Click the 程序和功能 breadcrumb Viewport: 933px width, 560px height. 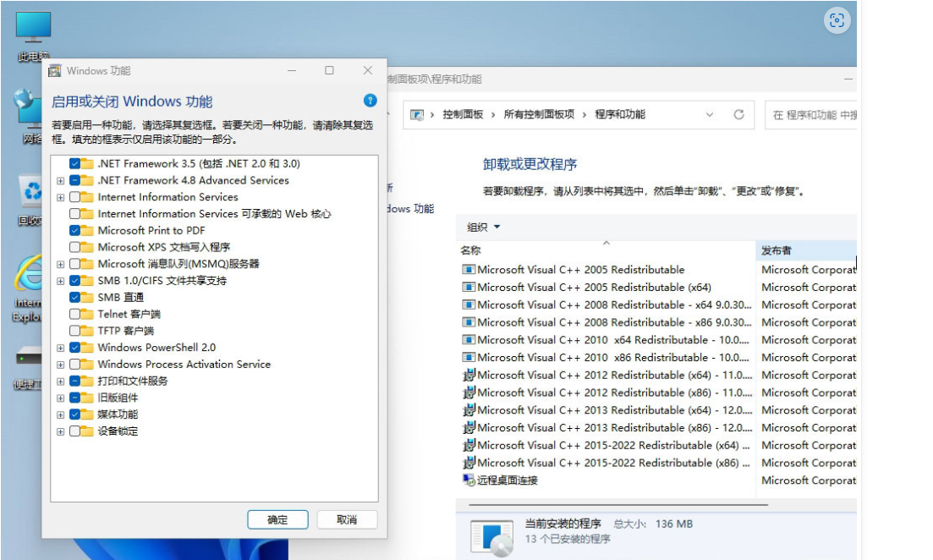(619, 114)
